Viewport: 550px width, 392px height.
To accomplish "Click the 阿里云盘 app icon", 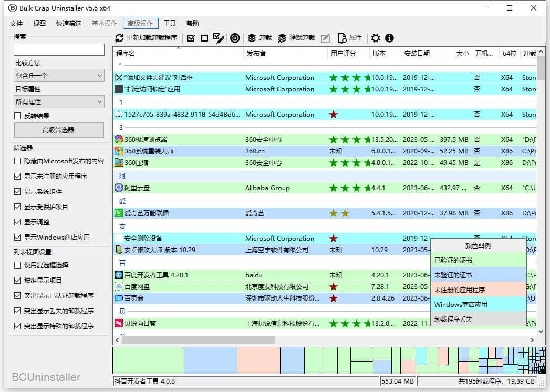I will [119, 188].
